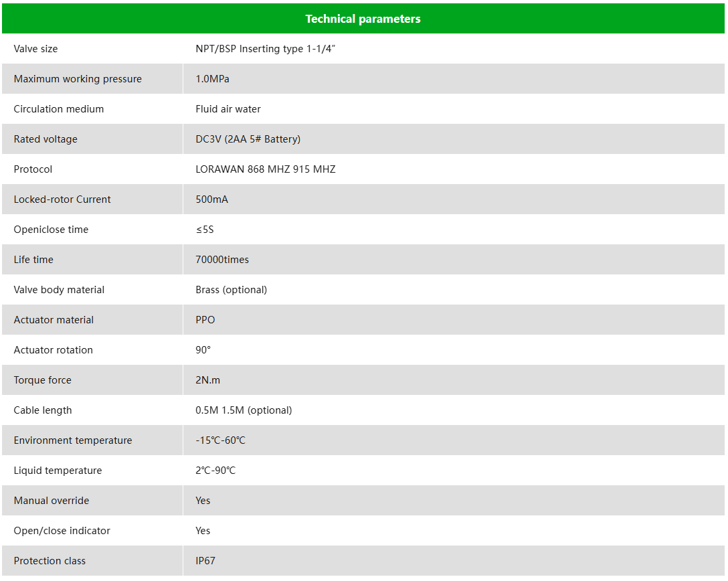Select Cable length 0.5M 1.5M value
Screen dimensions: 728x581
[x=244, y=410]
